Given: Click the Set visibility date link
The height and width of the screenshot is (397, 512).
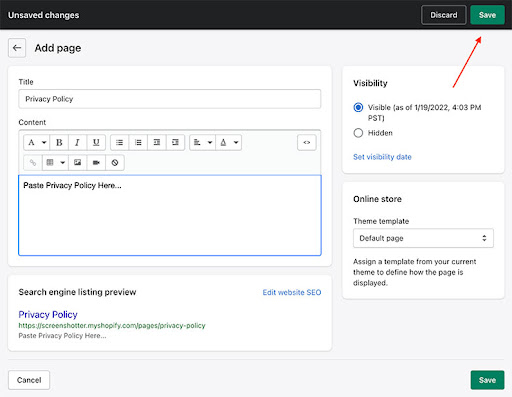Looking at the screenshot, I should pos(382,157).
